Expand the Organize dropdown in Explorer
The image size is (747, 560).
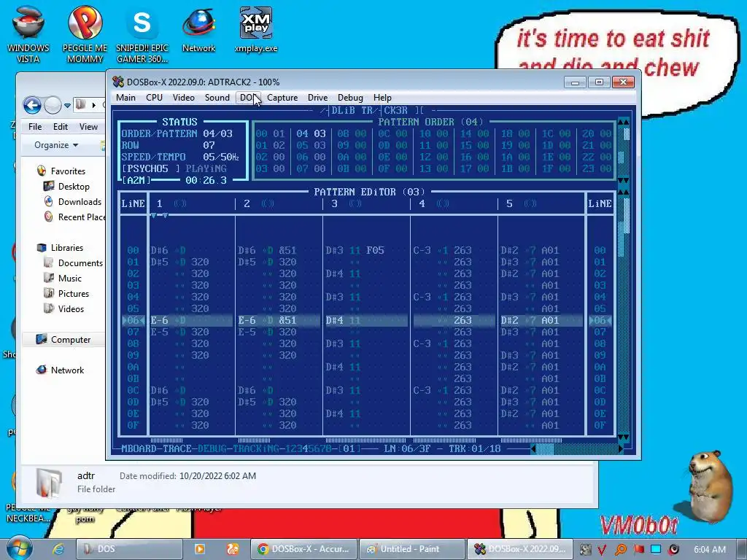coord(56,145)
